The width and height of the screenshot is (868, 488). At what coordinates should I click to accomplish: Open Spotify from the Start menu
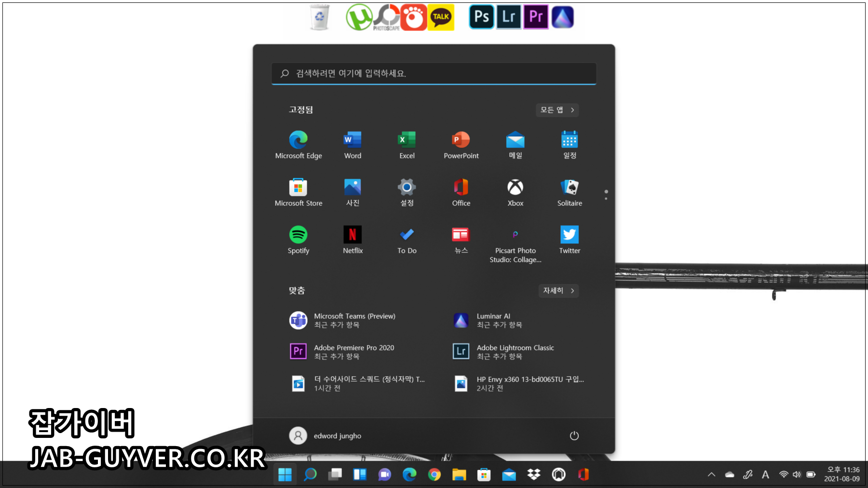[x=298, y=240]
